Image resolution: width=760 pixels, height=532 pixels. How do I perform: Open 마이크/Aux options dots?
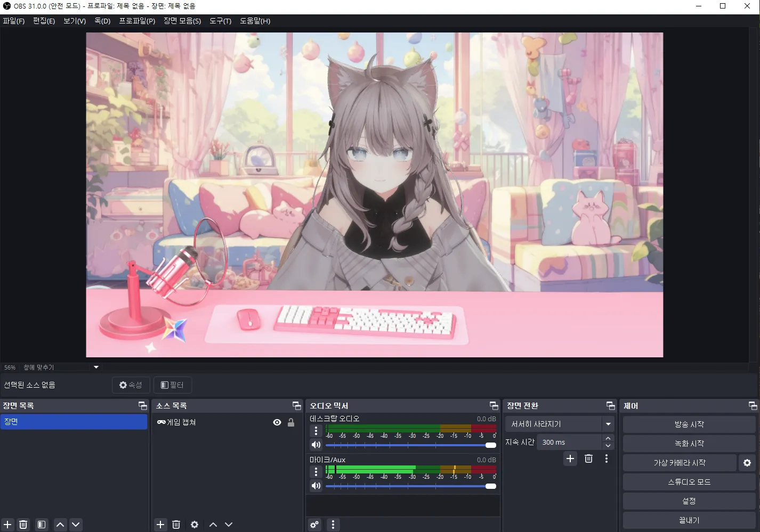point(316,472)
